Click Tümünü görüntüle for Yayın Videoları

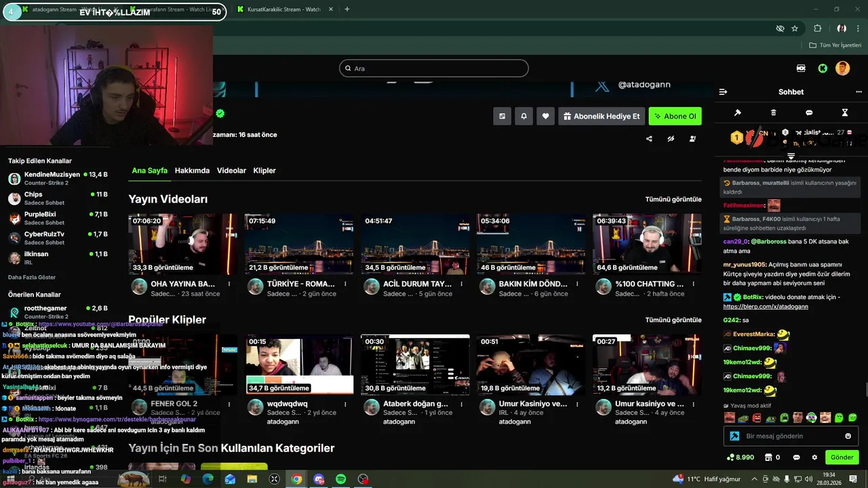pos(673,199)
